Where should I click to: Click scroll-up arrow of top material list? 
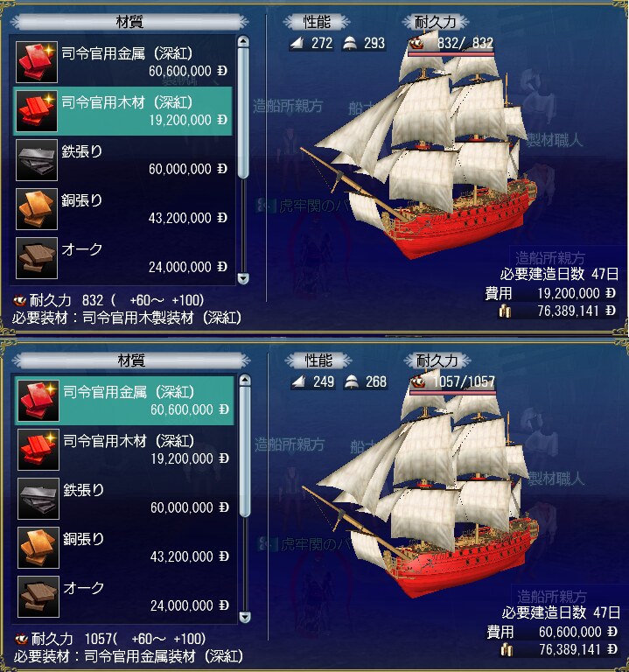pyautogui.click(x=243, y=41)
